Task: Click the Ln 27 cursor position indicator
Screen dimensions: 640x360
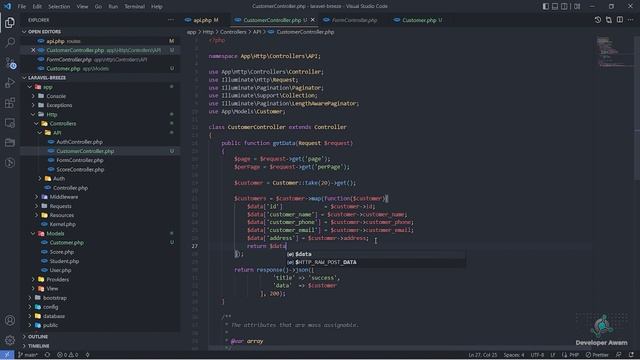Action: coord(482,355)
